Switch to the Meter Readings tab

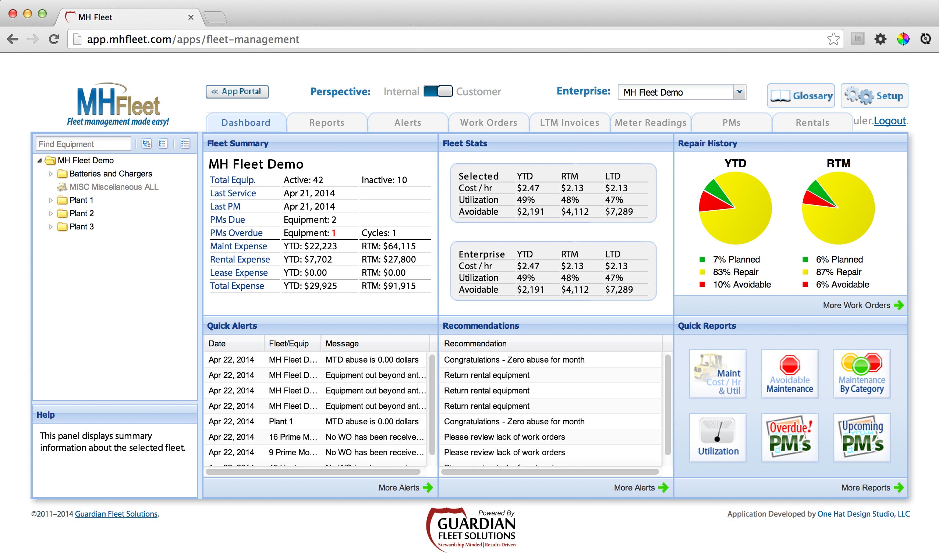point(650,123)
